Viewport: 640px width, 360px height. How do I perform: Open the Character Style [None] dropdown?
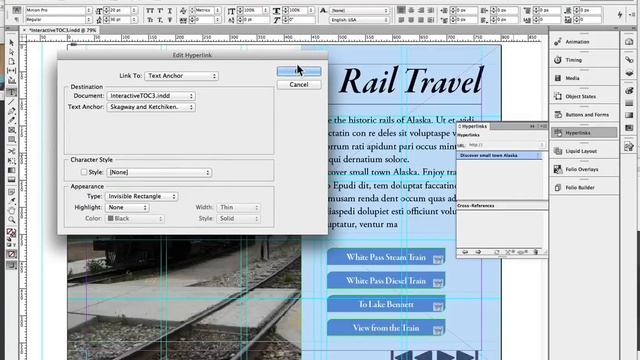[159, 172]
